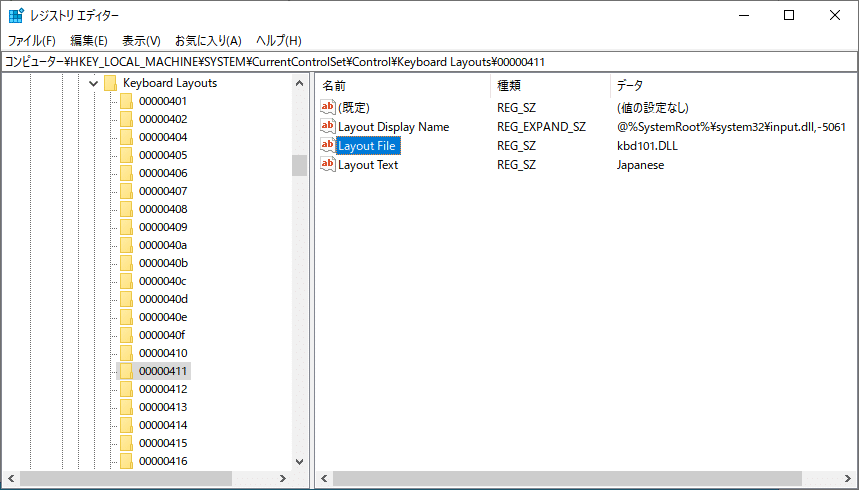Open the お気に入り(A) menu

[x=208, y=41]
